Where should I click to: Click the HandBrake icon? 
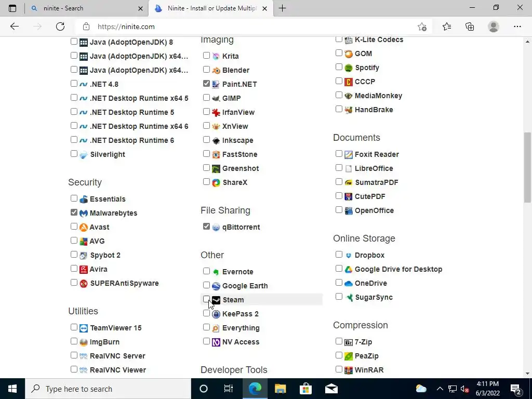(349, 110)
